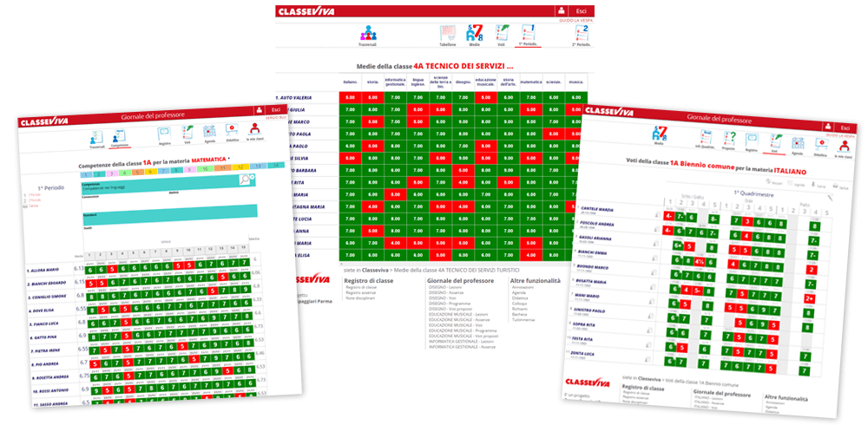868x425 pixels.
Task: Click INFORMATICA GESTIONALE - Lezioni footer link
Action: [462, 341]
